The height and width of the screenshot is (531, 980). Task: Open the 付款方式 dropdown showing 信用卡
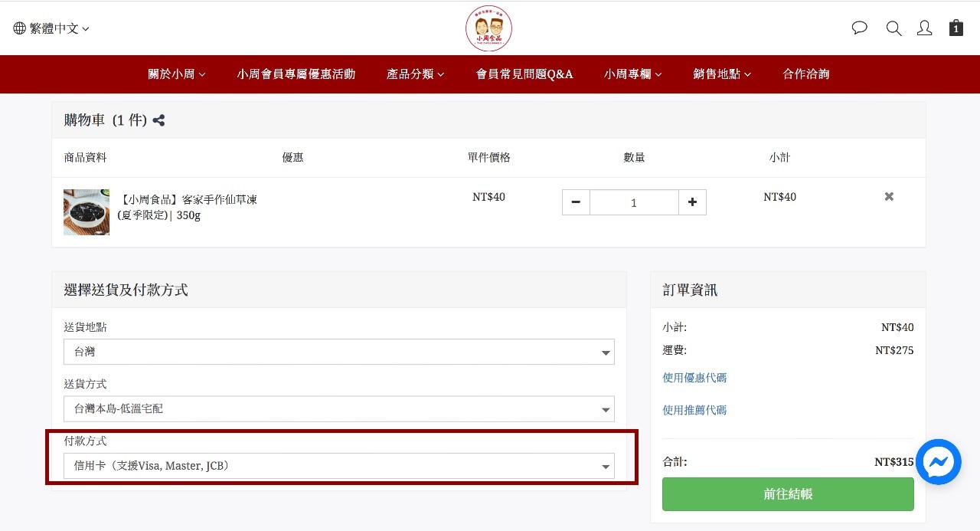(x=339, y=466)
